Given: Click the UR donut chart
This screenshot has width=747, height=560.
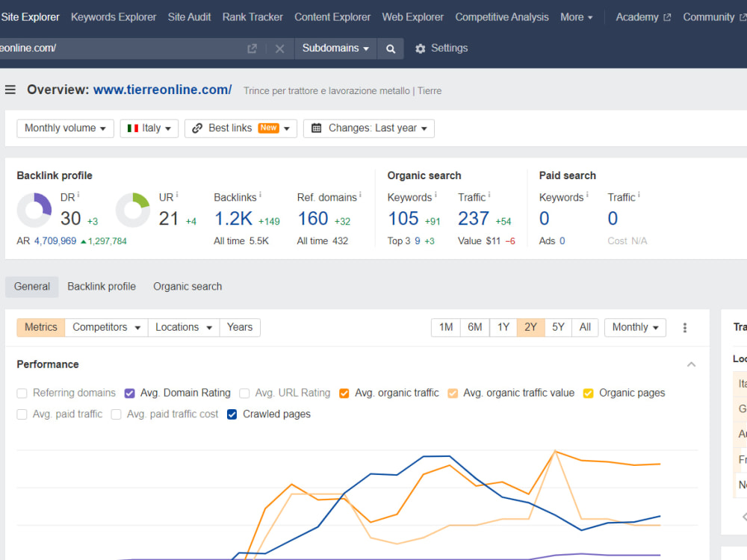Looking at the screenshot, I should coord(133,210).
